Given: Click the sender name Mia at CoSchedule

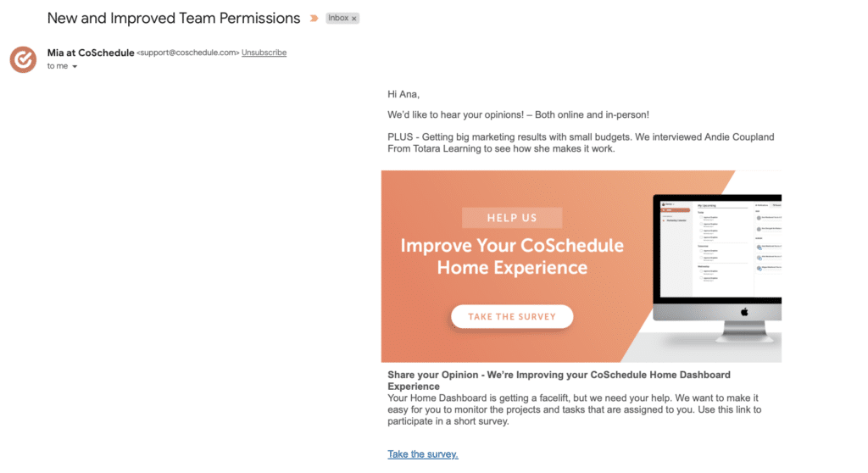Looking at the screenshot, I should coord(91,53).
